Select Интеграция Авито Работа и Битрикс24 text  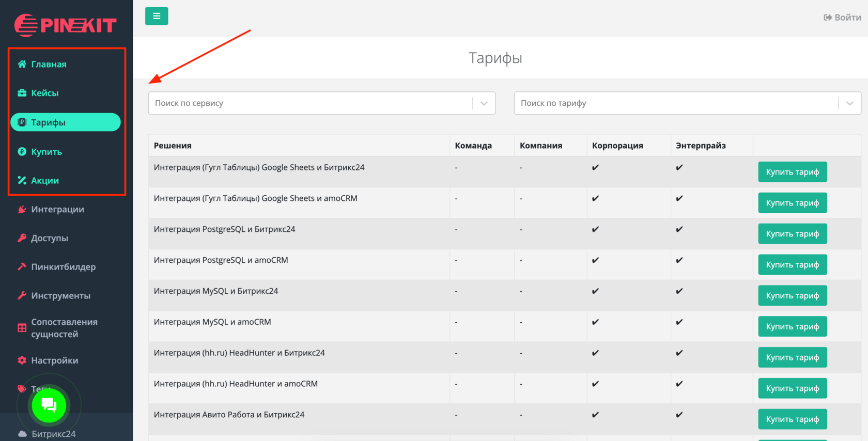229,415
